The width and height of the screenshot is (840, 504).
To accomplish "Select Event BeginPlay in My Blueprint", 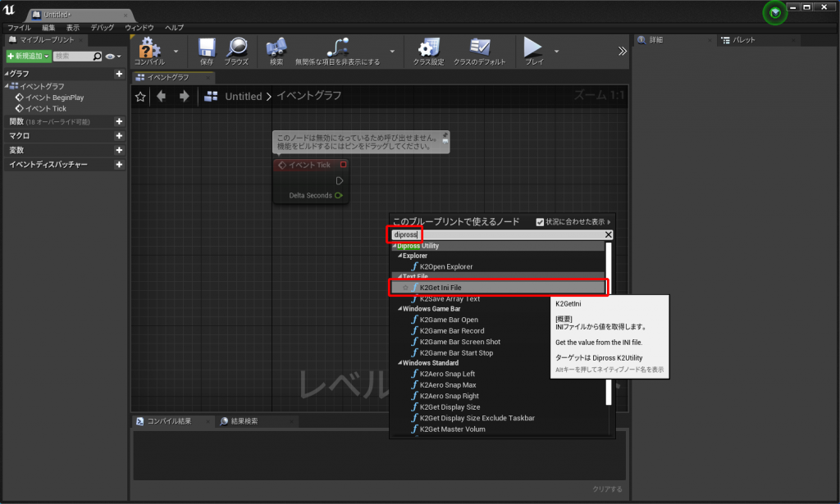I will [x=55, y=98].
